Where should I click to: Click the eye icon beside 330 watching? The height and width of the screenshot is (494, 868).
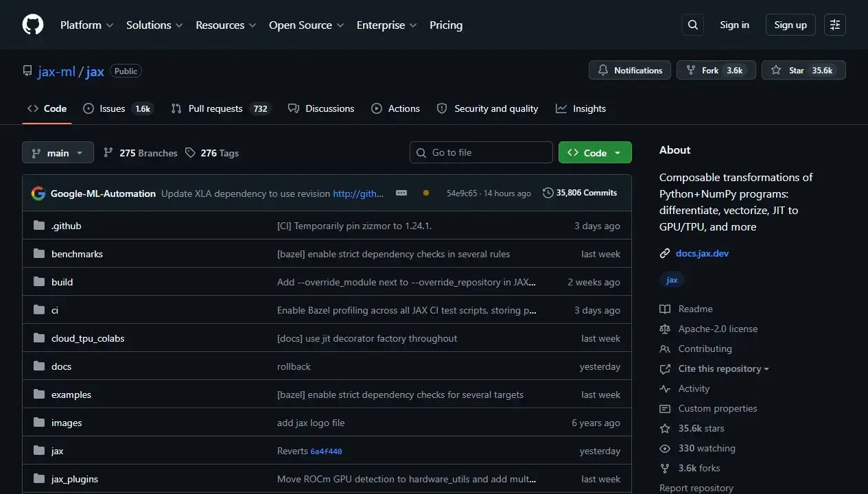pyautogui.click(x=664, y=449)
